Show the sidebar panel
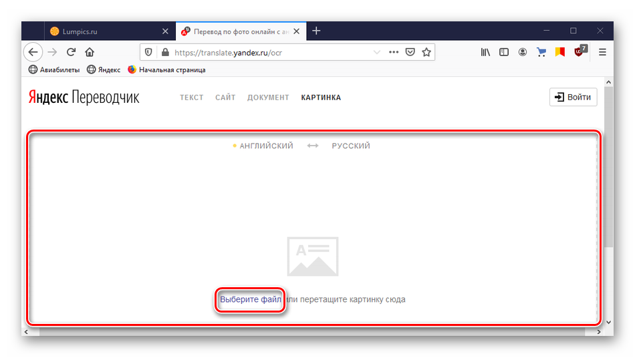 pos(504,52)
